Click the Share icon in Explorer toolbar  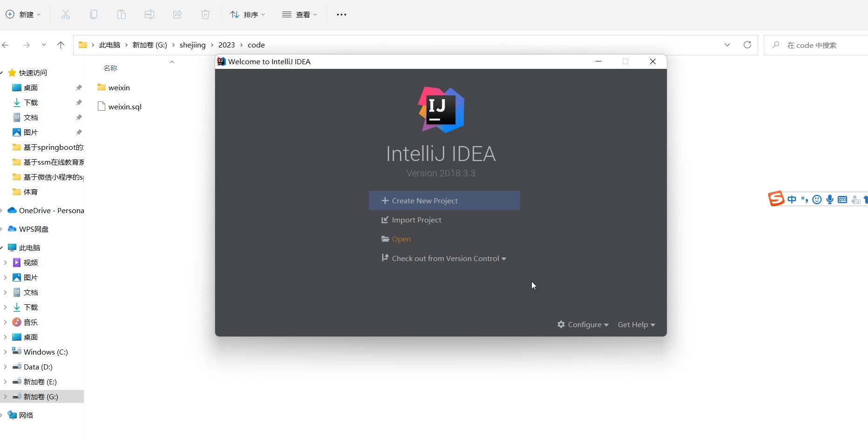(177, 14)
